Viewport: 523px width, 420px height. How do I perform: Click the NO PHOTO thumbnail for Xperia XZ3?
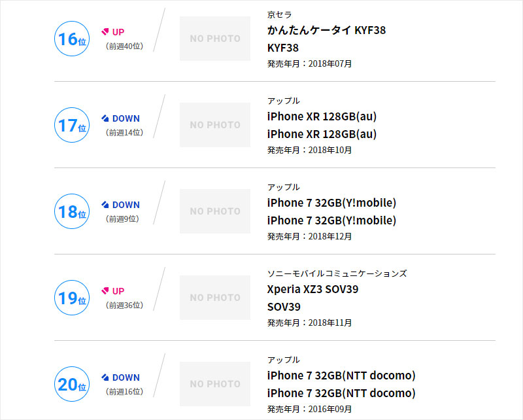[215, 298]
